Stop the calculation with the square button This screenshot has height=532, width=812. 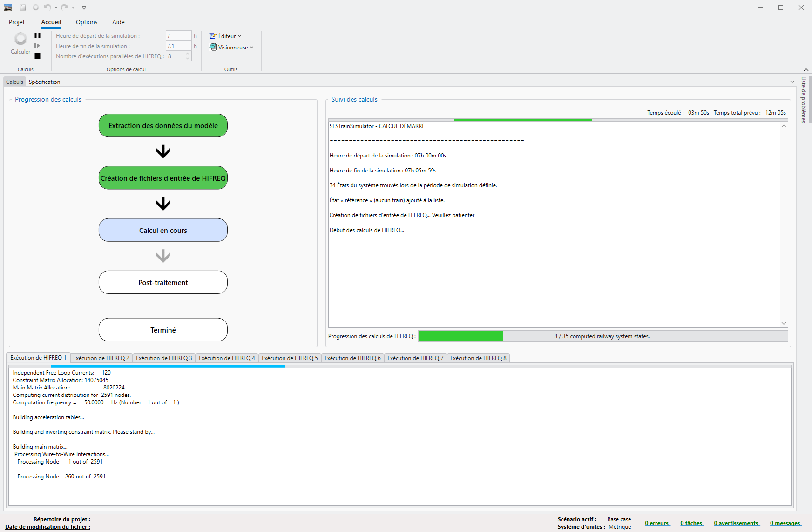(x=37, y=56)
